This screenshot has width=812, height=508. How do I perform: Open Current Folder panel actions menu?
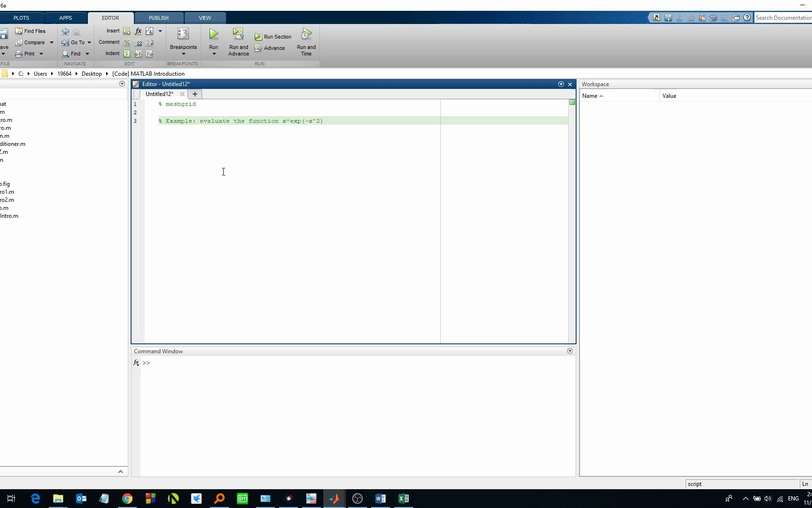point(122,84)
